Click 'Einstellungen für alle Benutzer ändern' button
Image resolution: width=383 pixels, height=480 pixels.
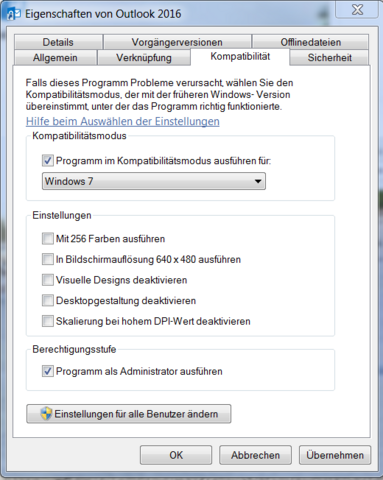(129, 414)
